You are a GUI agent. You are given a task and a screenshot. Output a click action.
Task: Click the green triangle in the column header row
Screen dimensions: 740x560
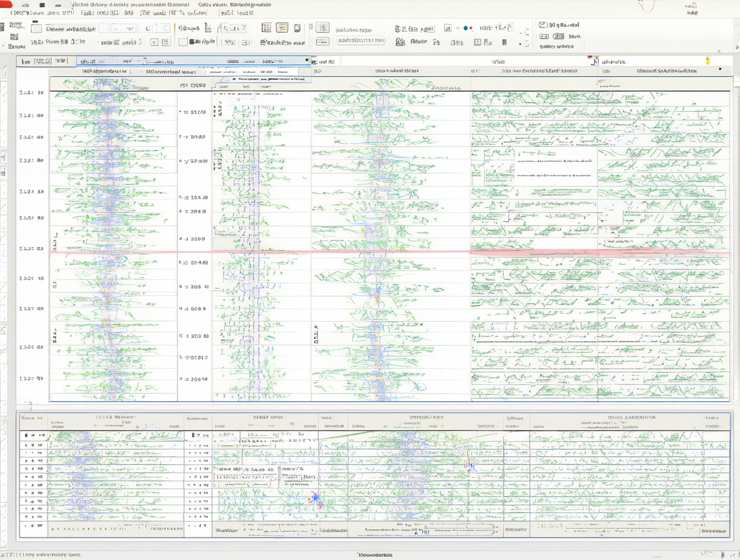(x=720, y=69)
